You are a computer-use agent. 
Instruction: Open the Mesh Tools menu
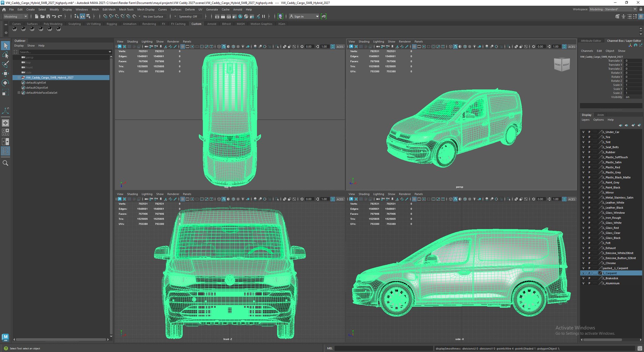(x=126, y=9)
